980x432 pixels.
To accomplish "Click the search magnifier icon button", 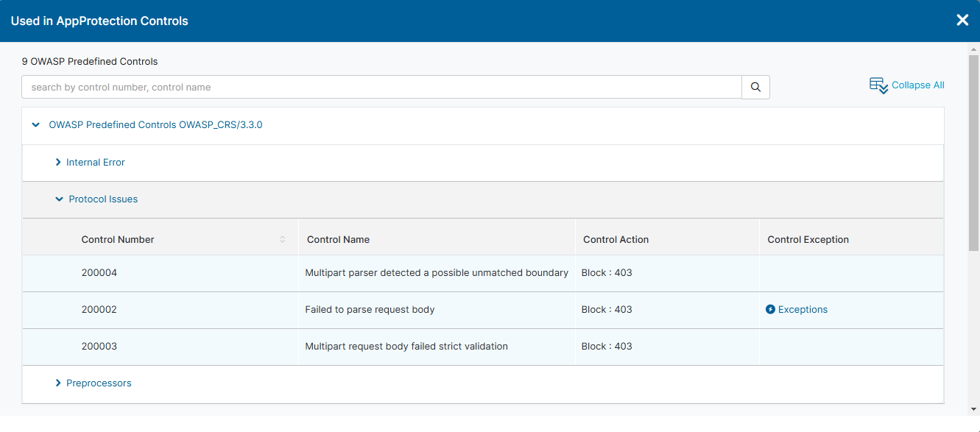I will [x=755, y=87].
